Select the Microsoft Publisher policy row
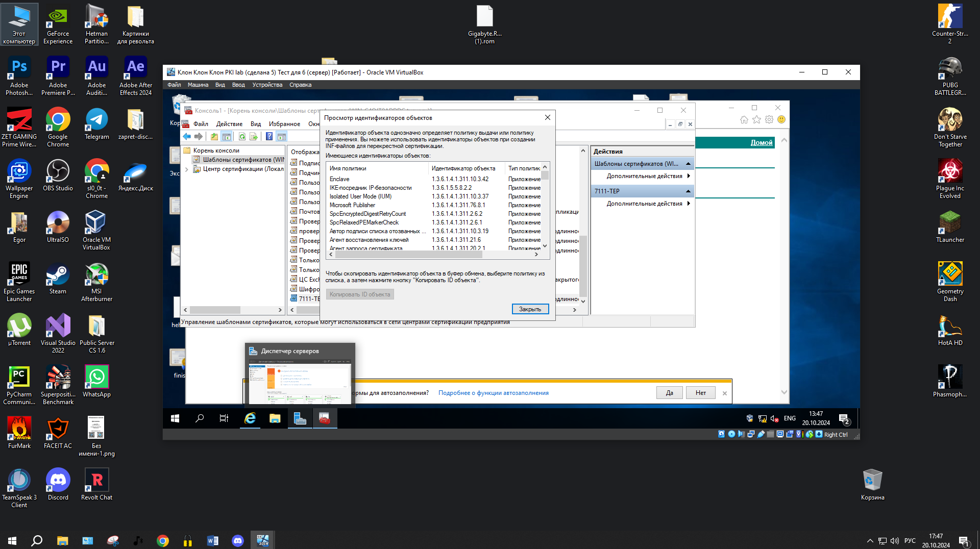 tap(435, 205)
